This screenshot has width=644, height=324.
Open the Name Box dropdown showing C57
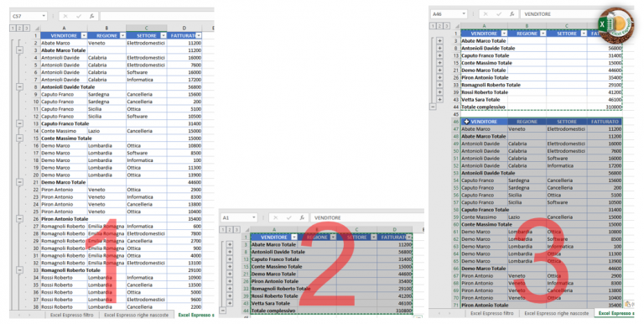44,16
